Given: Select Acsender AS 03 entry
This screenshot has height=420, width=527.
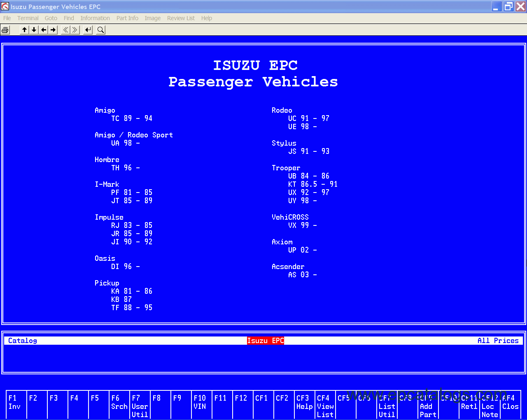Looking at the screenshot, I should pos(303,275).
